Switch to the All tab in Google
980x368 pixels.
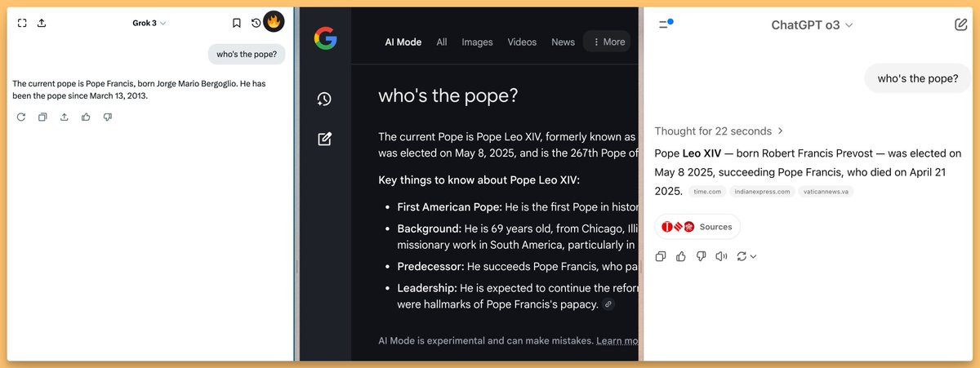coord(442,42)
